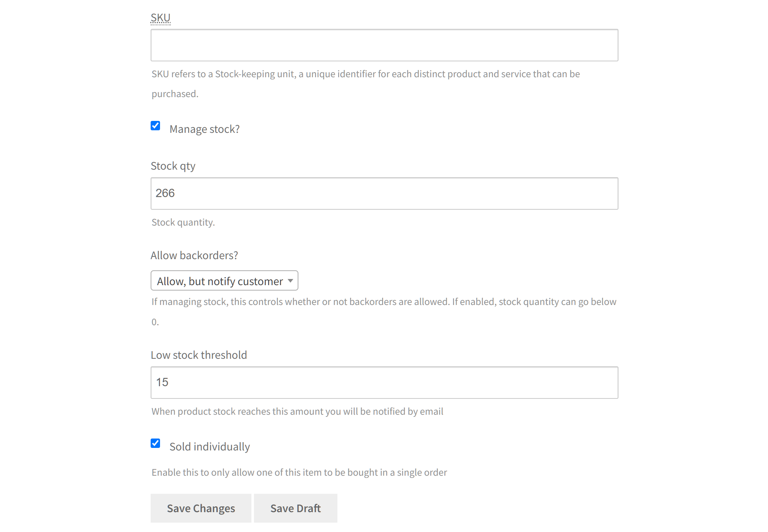
Task: Untick the Sold individually checkbox
Action: click(155, 443)
